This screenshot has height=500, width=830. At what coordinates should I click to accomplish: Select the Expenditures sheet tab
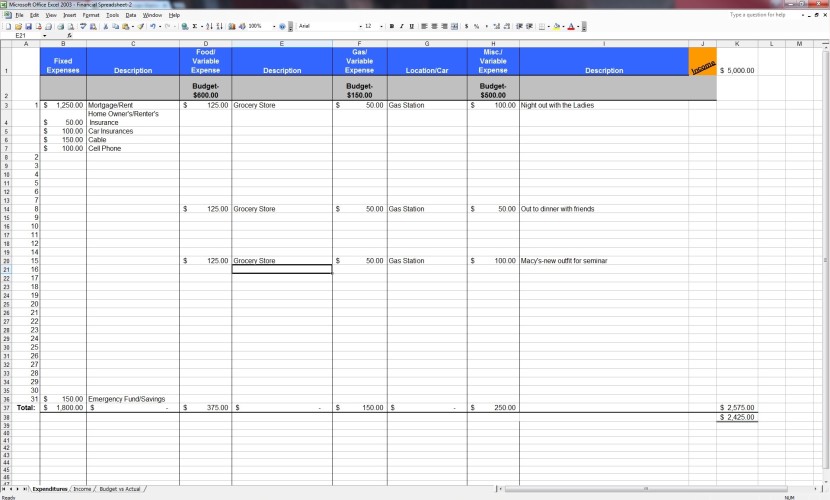[50, 489]
